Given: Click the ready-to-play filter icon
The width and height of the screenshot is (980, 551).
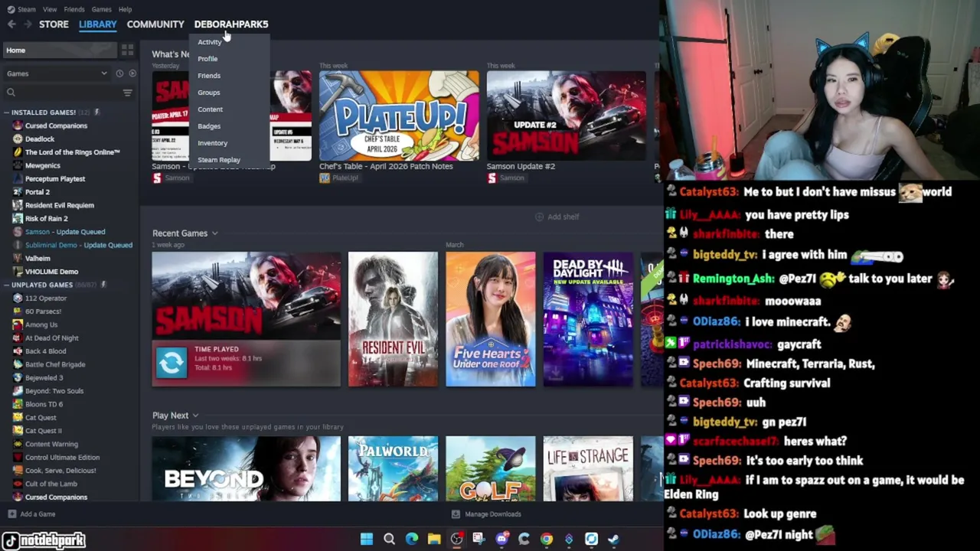Looking at the screenshot, I should point(132,73).
